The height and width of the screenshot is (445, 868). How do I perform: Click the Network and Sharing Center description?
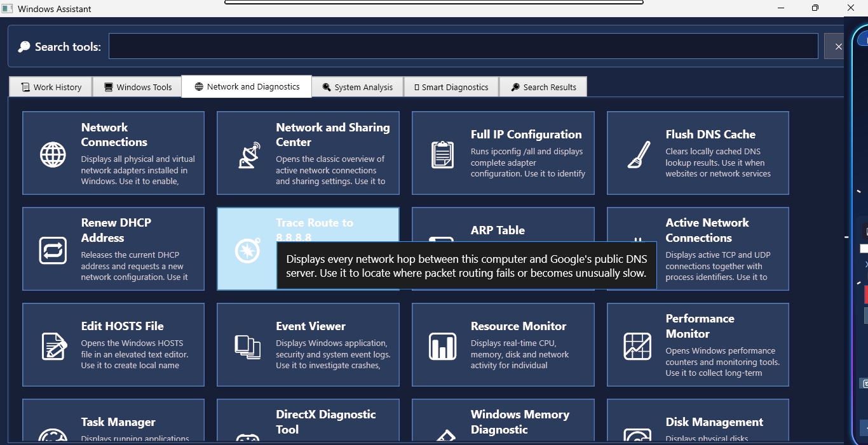pos(330,170)
